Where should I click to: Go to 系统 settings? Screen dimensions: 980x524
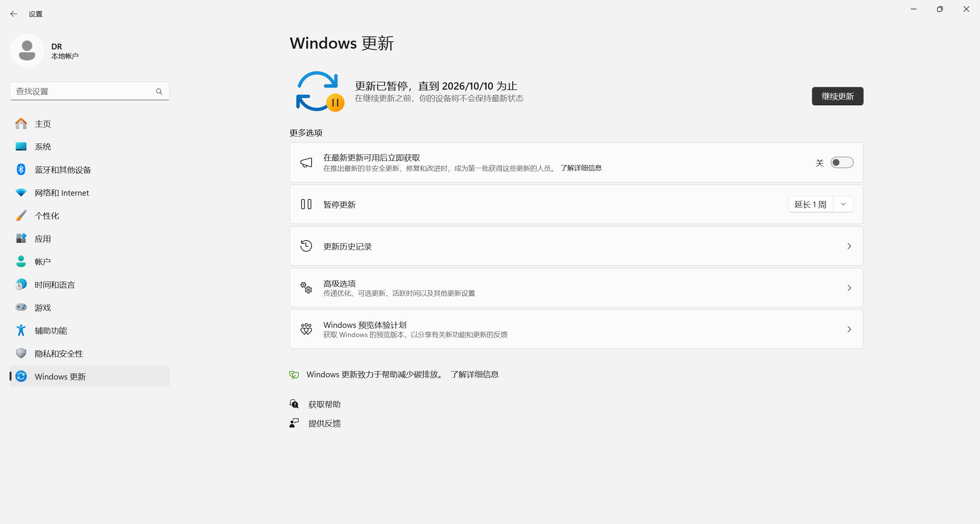[90, 147]
